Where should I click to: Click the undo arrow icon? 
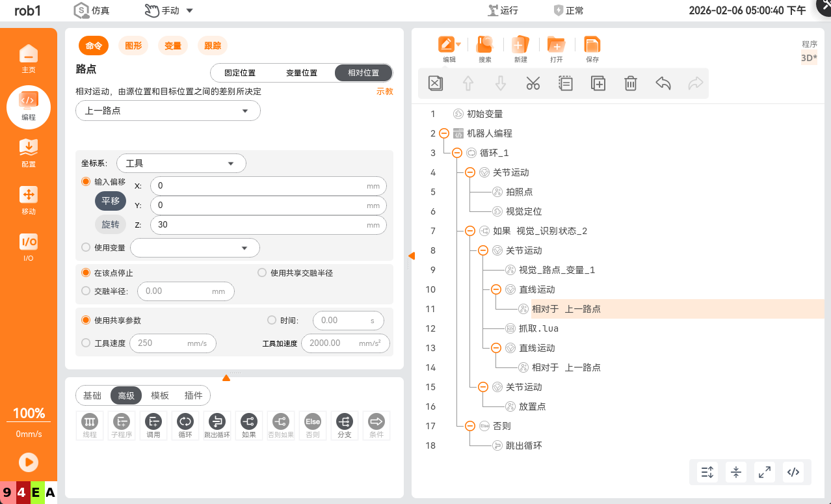point(663,83)
